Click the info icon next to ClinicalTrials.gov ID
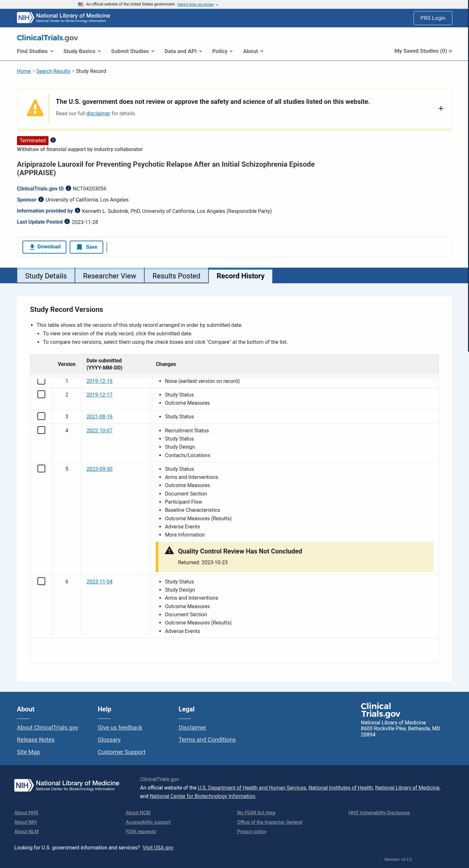The height and width of the screenshot is (868, 469). coord(68,189)
